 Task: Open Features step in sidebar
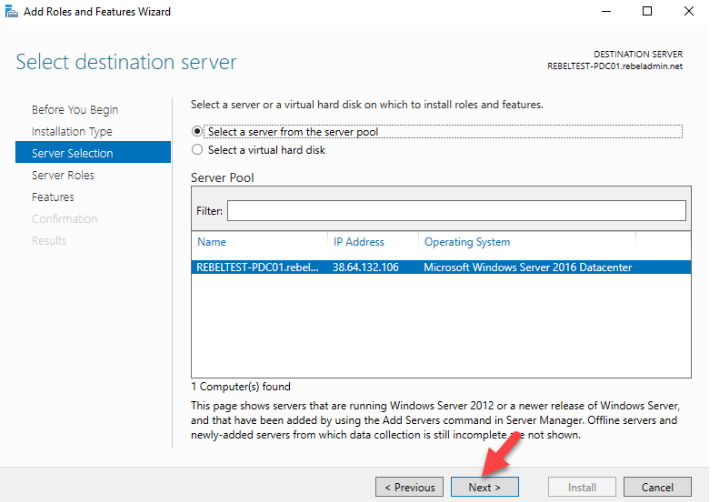click(x=53, y=197)
